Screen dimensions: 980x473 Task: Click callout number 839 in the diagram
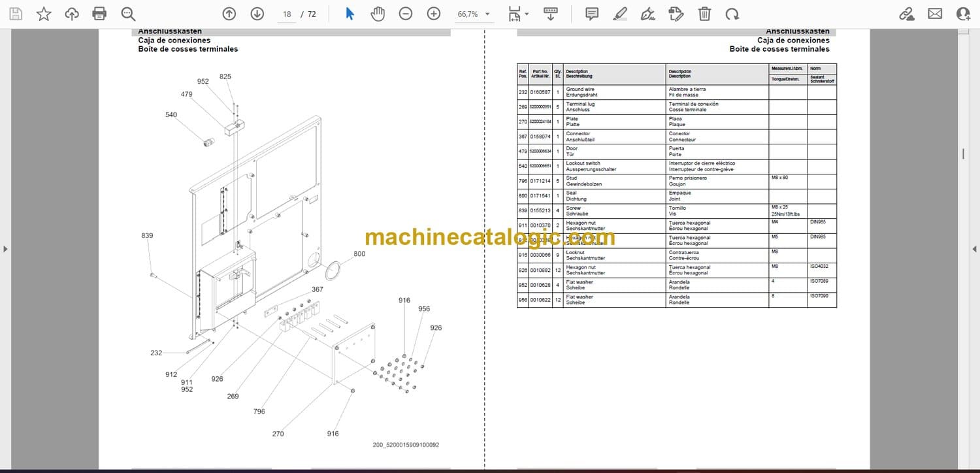tap(147, 236)
